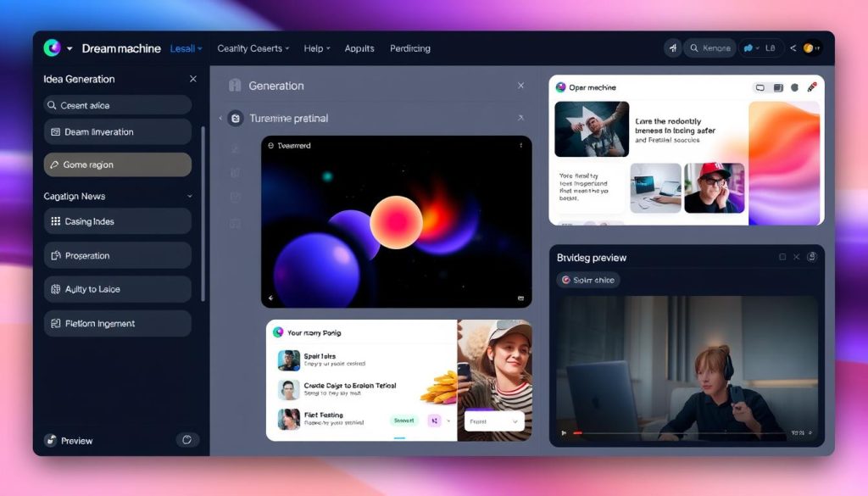Click the send arrow icon in top bar
The image size is (868, 496).
pos(673,48)
